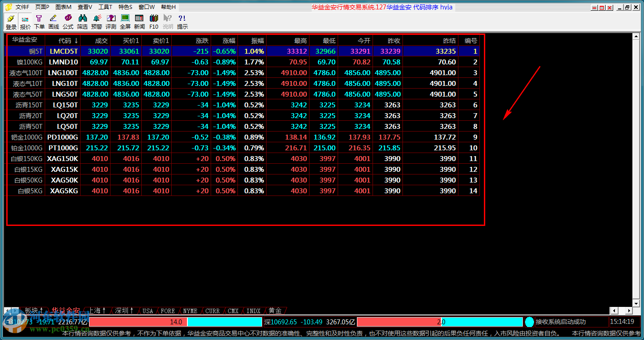Open the CURR market tab
The height and width of the screenshot is (340, 644).
click(x=212, y=310)
